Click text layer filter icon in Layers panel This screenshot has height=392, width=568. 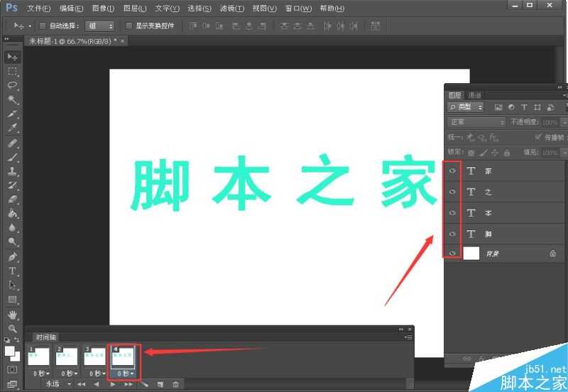click(524, 107)
